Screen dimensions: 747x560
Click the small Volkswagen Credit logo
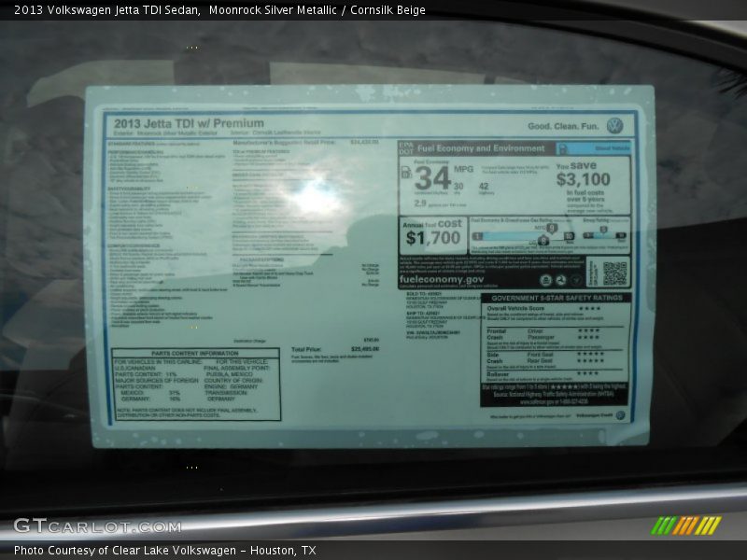[620, 415]
